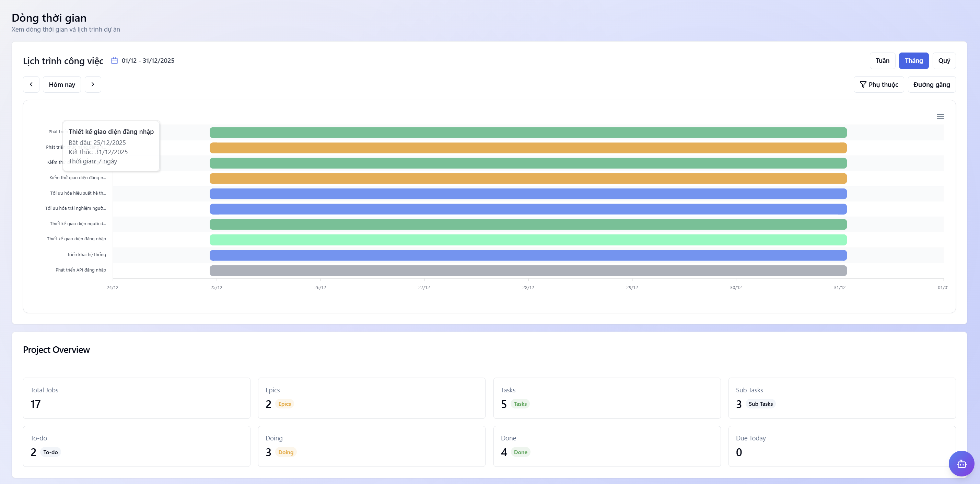Open the chatbot assistant floating icon
Image resolution: width=980 pixels, height=484 pixels.
coord(961,463)
